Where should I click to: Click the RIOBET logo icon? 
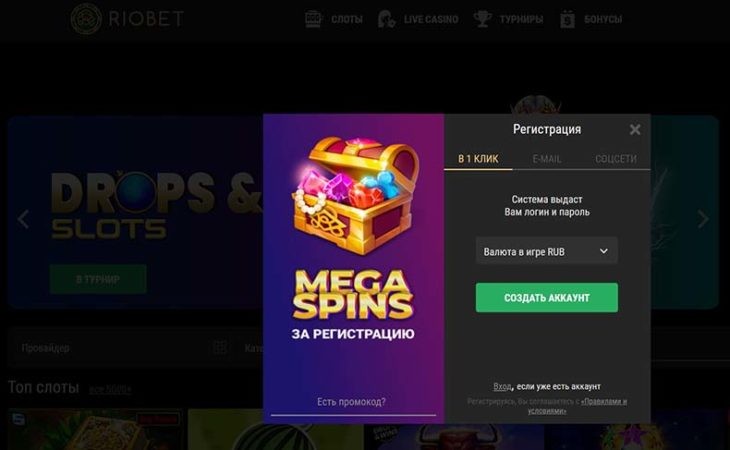(86, 19)
